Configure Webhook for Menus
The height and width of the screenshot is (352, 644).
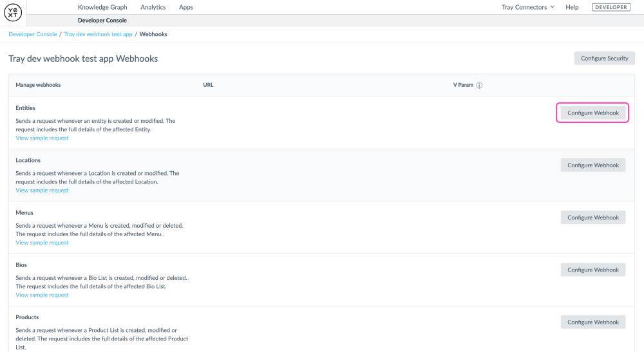pyautogui.click(x=592, y=218)
